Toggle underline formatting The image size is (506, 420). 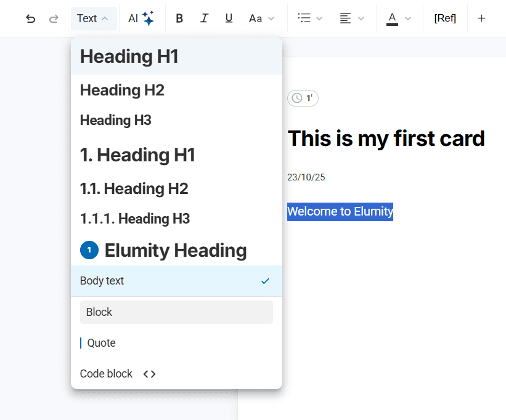coord(229,18)
